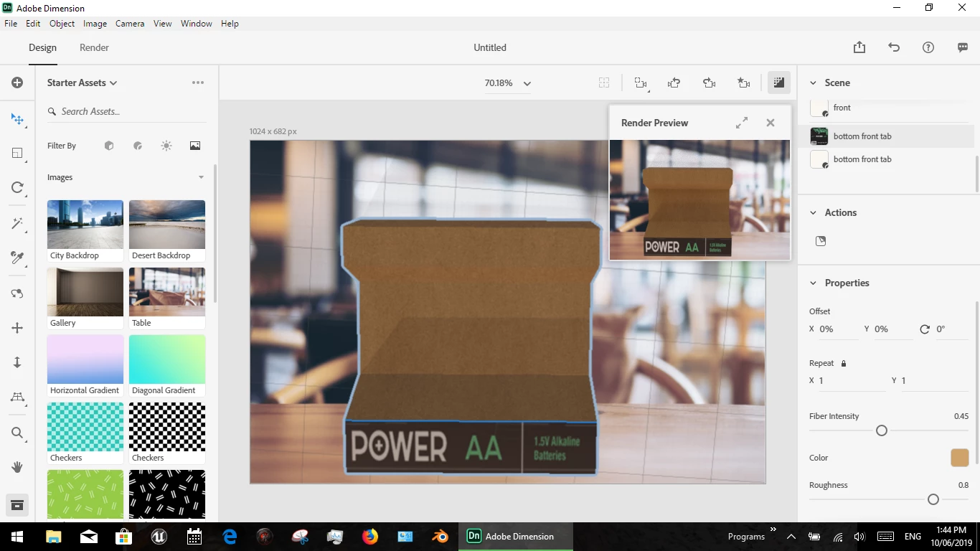Toggle the Render Preview button
The width and height of the screenshot is (980, 551).
coord(778,83)
